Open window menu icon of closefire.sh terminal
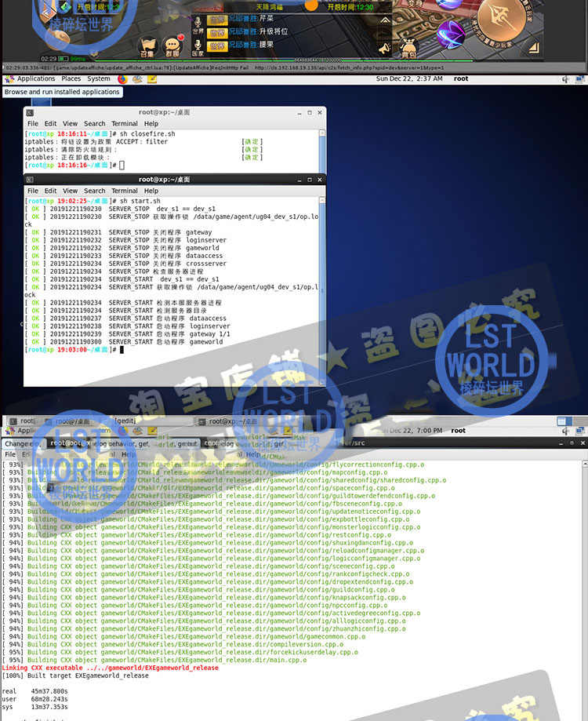 coord(30,113)
